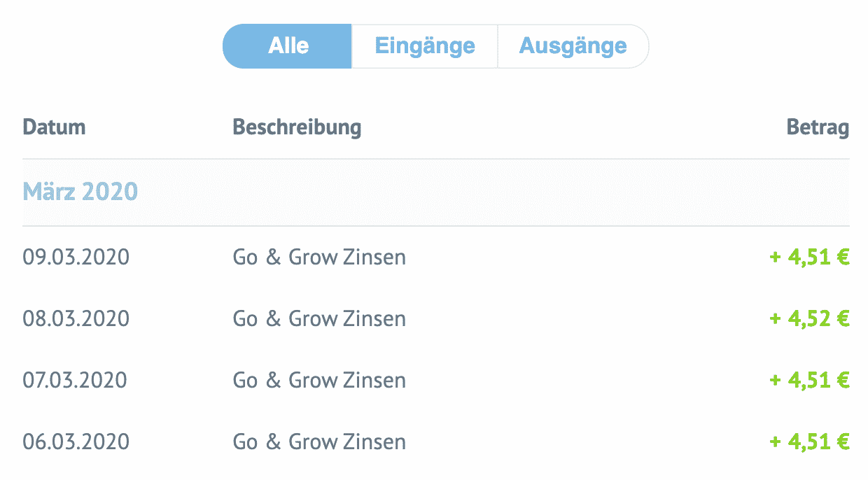Viewport: 868px width, 480px height.
Task: Click the + 4,51 € amount on 09.03.2020
Action: tap(809, 257)
